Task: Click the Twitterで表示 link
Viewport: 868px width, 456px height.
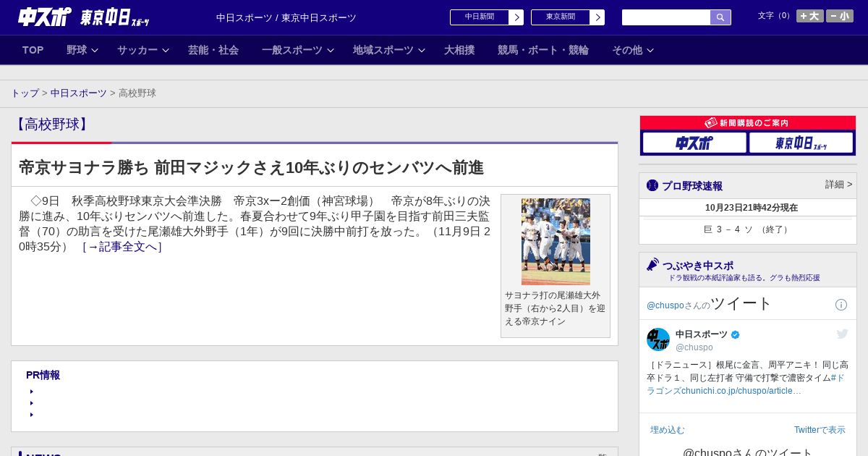Action: pyautogui.click(x=820, y=430)
